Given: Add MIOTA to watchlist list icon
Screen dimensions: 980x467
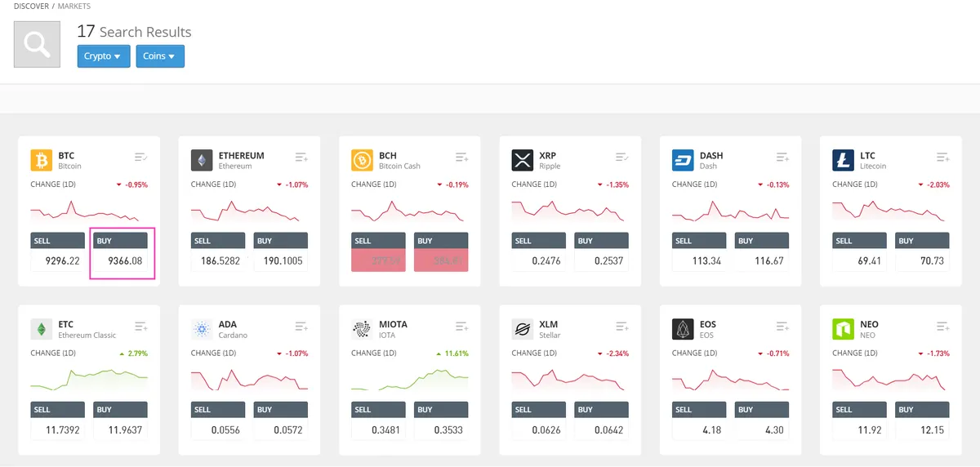Looking at the screenshot, I should tap(461, 326).
